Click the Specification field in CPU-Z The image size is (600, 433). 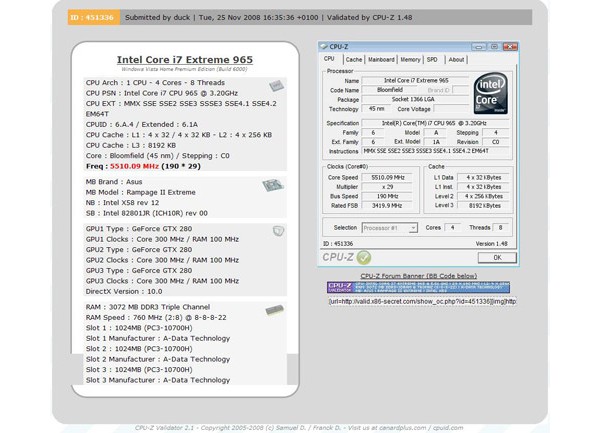435,123
